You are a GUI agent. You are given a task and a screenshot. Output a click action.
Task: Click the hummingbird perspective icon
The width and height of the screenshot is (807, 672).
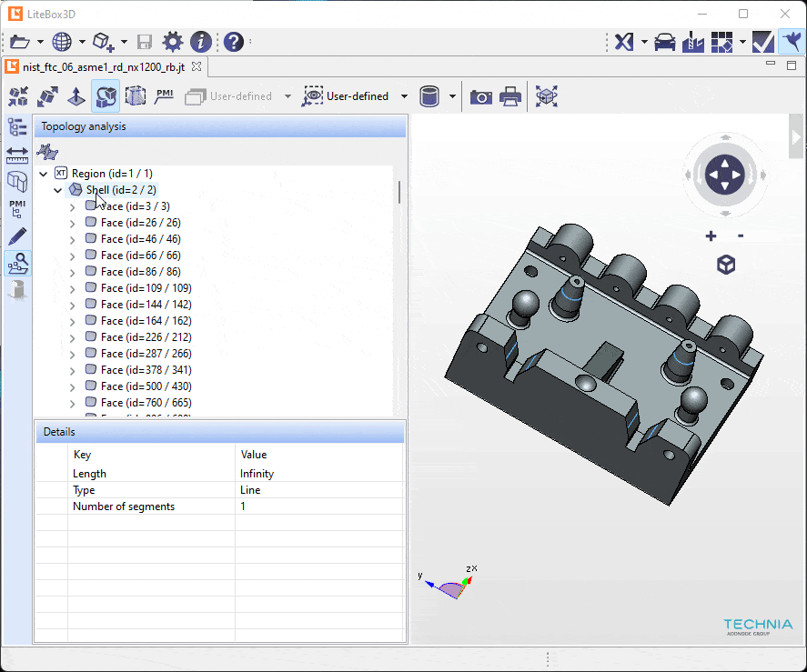tap(792, 42)
